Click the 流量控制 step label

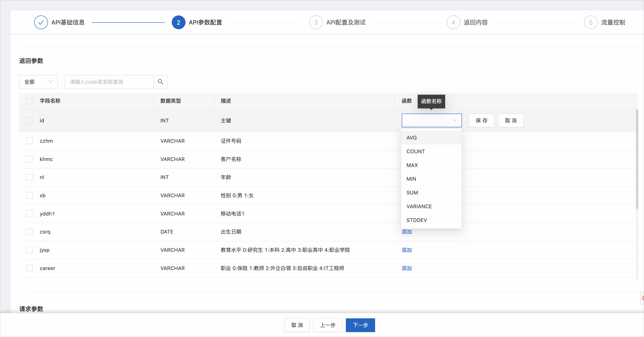coord(613,23)
